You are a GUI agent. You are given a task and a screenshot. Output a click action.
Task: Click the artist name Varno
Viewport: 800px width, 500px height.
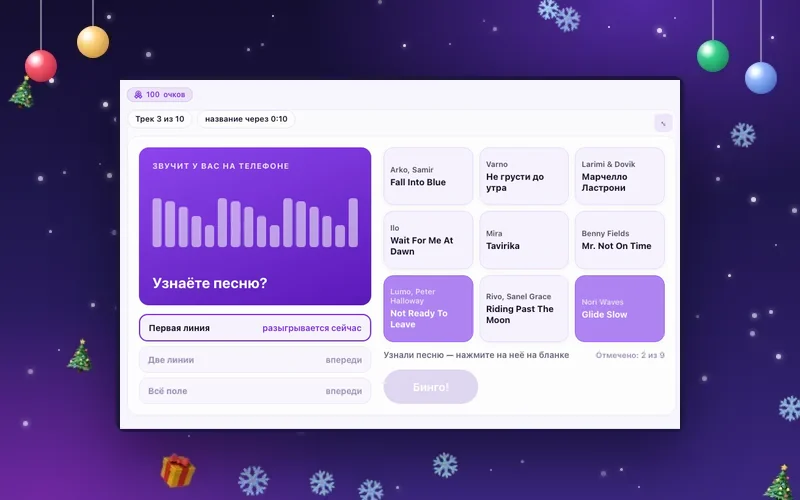click(x=496, y=164)
